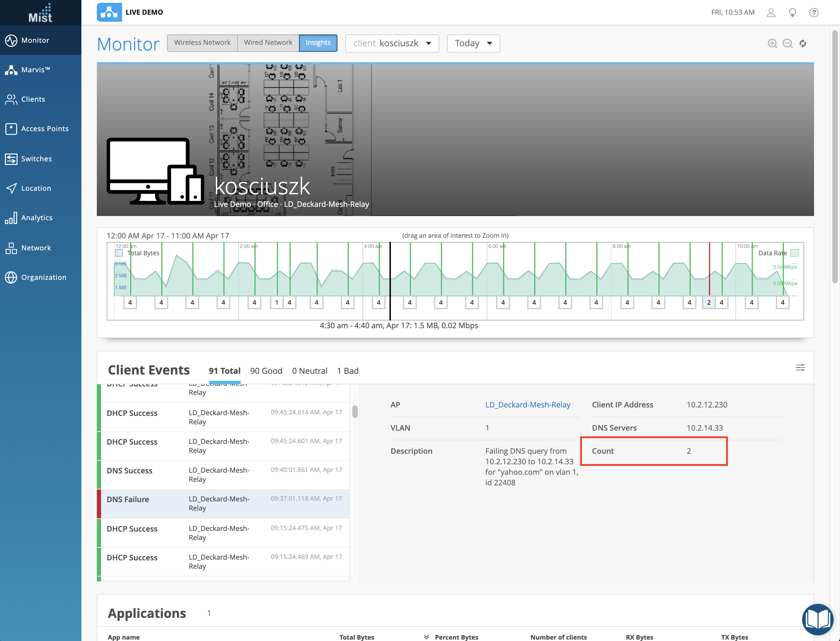Click the event marker labeled 2 on timeline
The width and height of the screenshot is (840, 641).
point(709,303)
